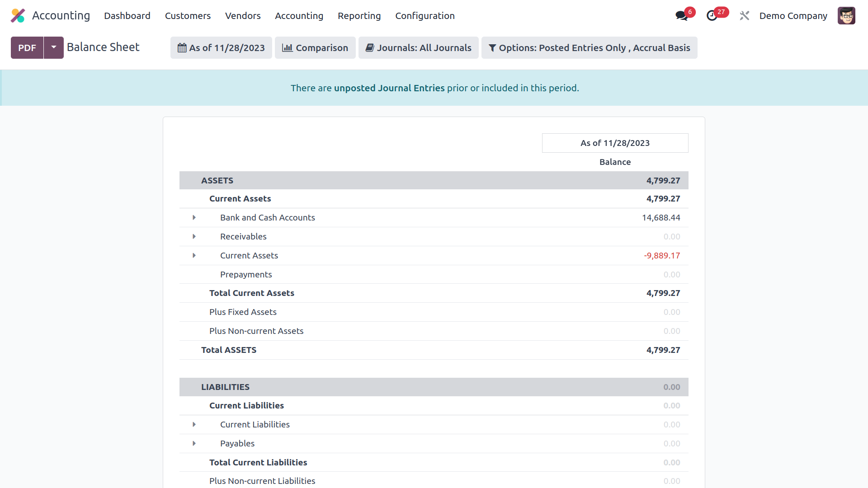Expand the Current Assets sub-row
This screenshot has height=488, width=868.
click(x=194, y=256)
